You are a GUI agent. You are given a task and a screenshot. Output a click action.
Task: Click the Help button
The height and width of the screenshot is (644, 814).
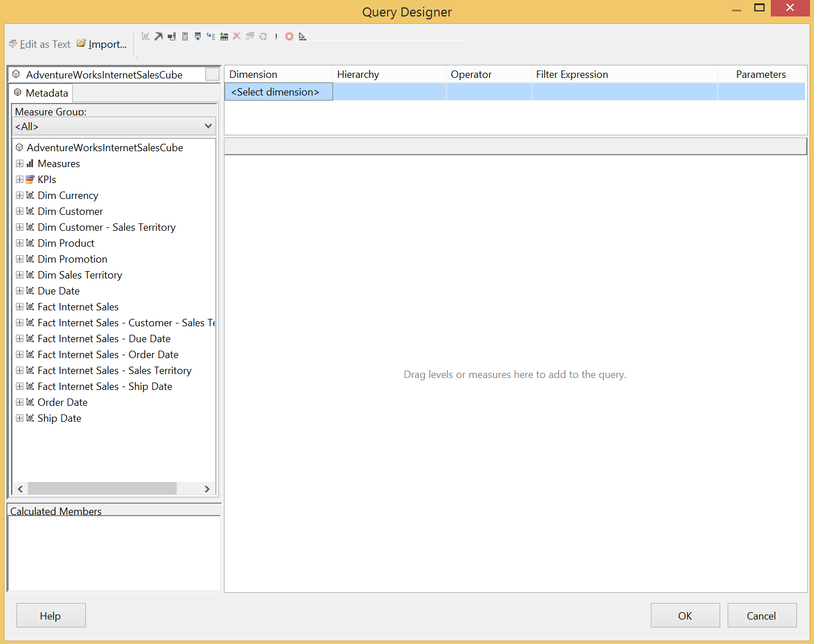click(51, 616)
